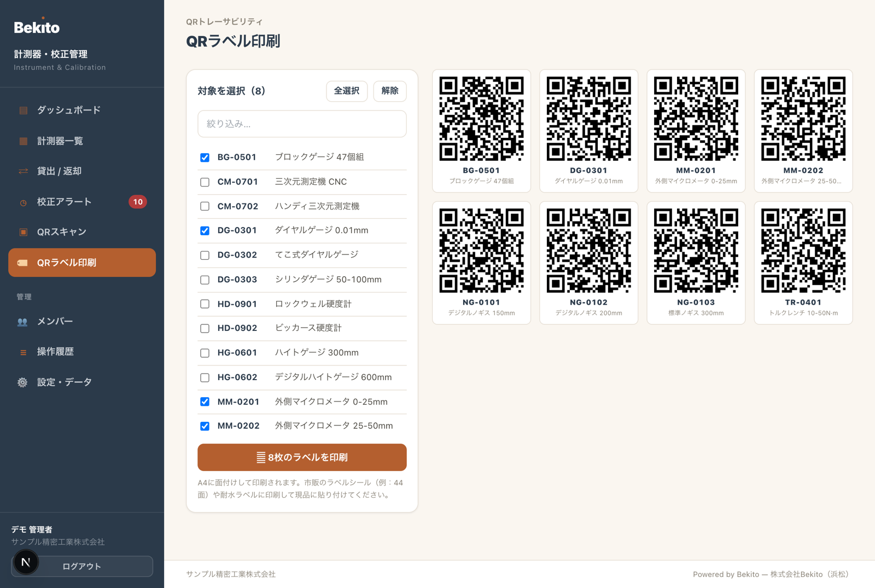Click the MM-0202 QR code card

click(803, 131)
